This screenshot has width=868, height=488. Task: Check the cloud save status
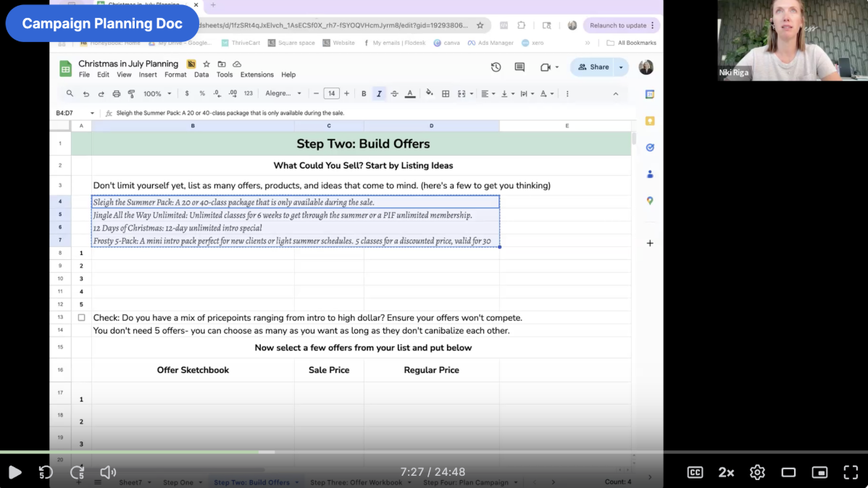tap(237, 64)
